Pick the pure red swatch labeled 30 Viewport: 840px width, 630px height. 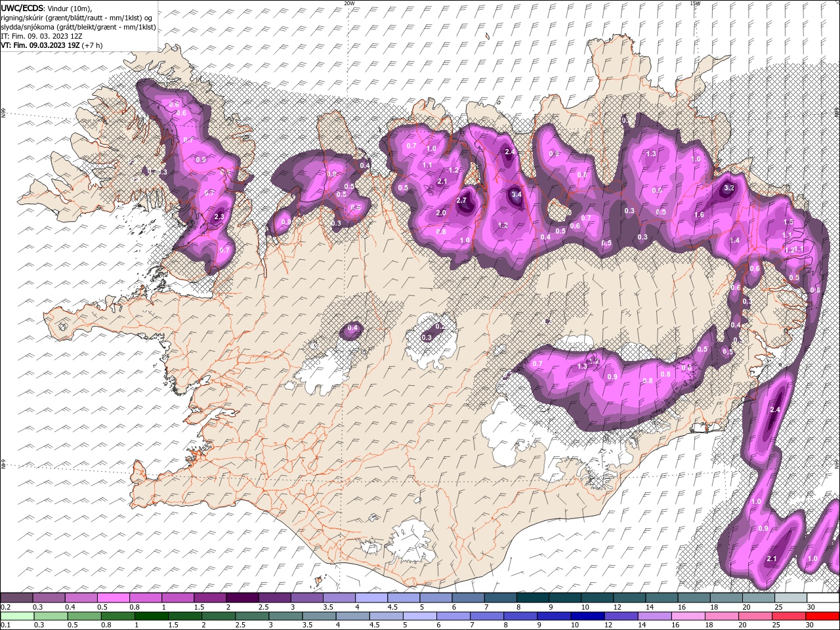click(x=823, y=616)
